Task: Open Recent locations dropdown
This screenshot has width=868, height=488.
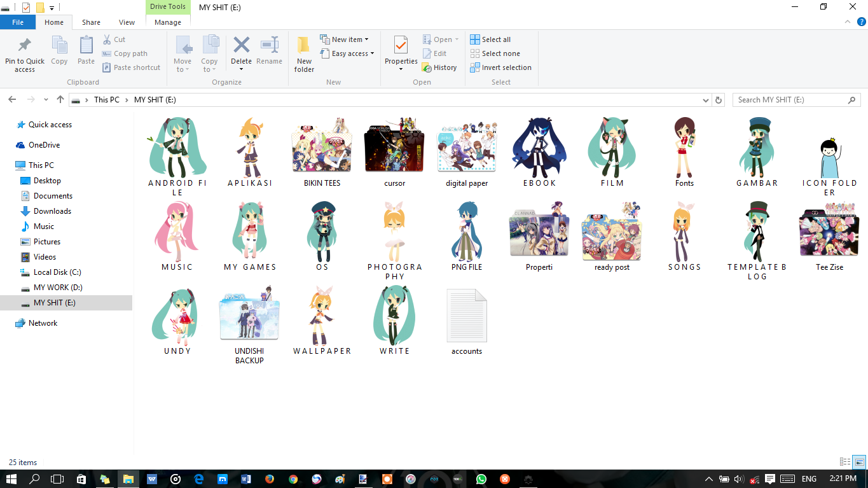Action: pyautogui.click(x=46, y=100)
